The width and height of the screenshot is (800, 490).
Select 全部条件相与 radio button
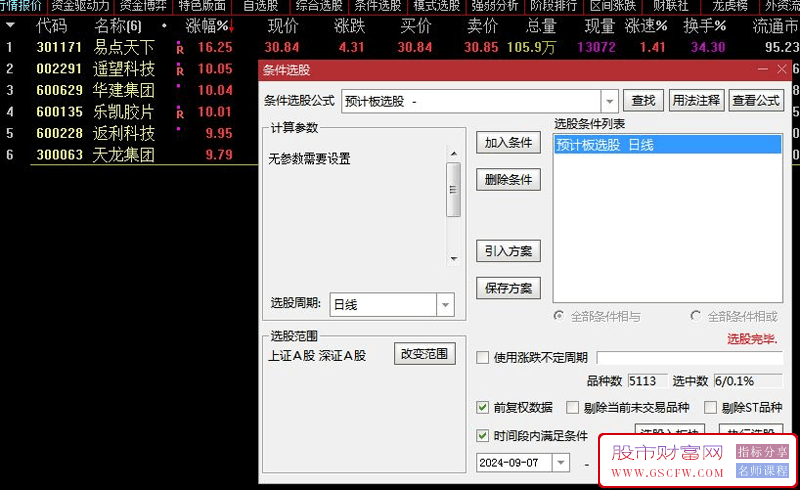(x=559, y=316)
